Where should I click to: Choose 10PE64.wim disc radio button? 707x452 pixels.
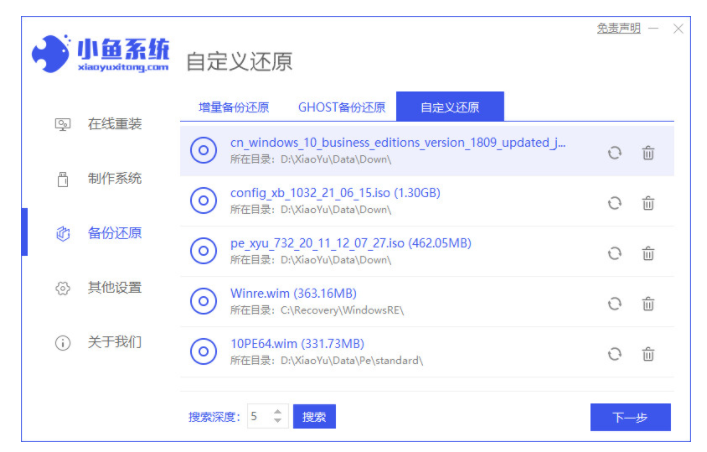pyautogui.click(x=204, y=351)
